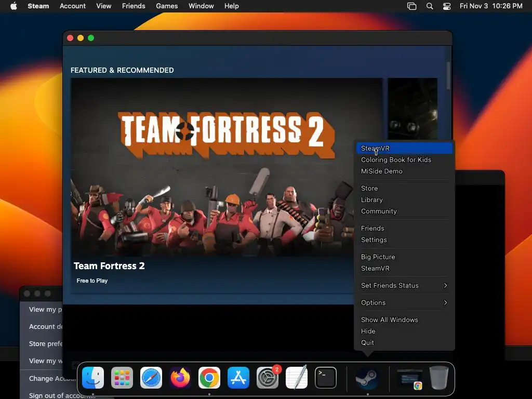
Task: Click the Apple menu icon
Action: coord(14,6)
